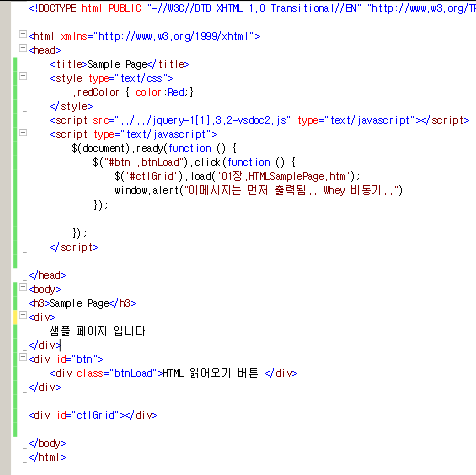The width and height of the screenshot is (476, 475).
Task: Collapse the plain div block below h3
Action: tap(23, 315)
